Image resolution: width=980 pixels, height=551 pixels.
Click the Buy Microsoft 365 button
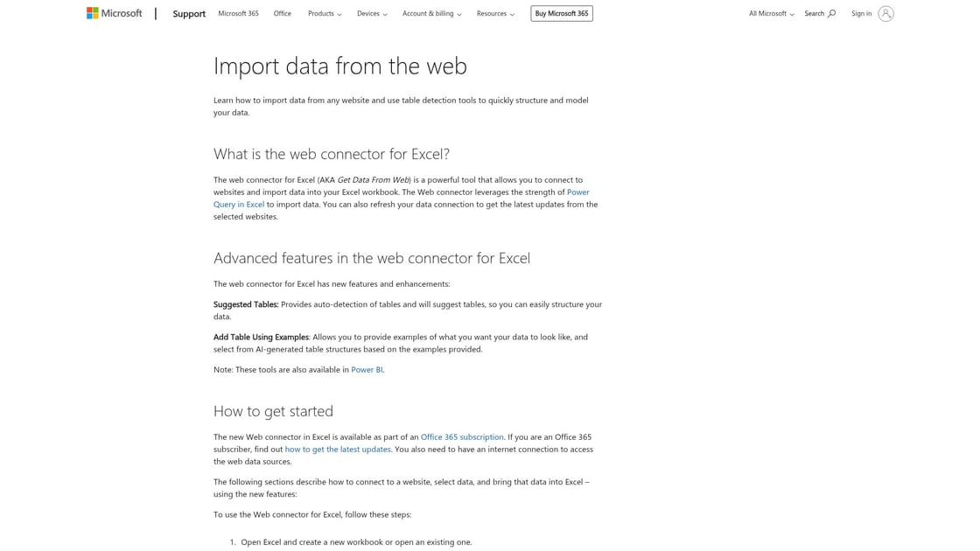tap(562, 13)
